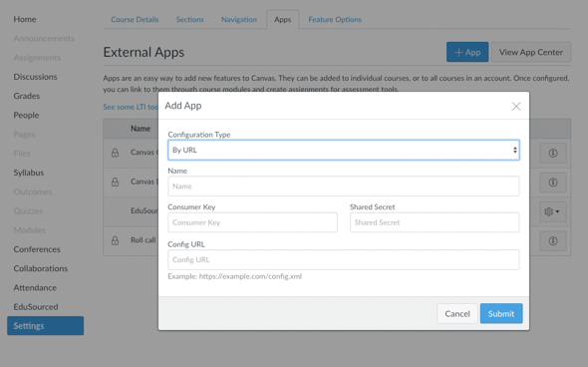This screenshot has height=367, width=588.
Task: Open Discussions in sidebar
Action: 35,77
